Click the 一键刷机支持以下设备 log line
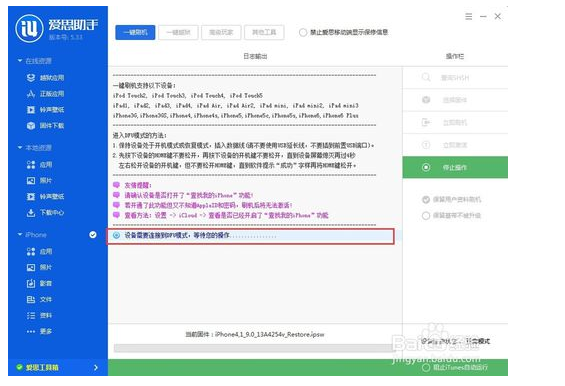The width and height of the screenshot is (565, 386). [144, 85]
